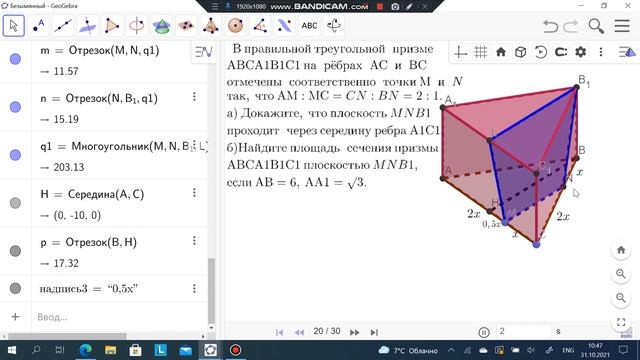The width and height of the screenshot is (640, 360).
Task: Go to last construction step
Action: 374,332
